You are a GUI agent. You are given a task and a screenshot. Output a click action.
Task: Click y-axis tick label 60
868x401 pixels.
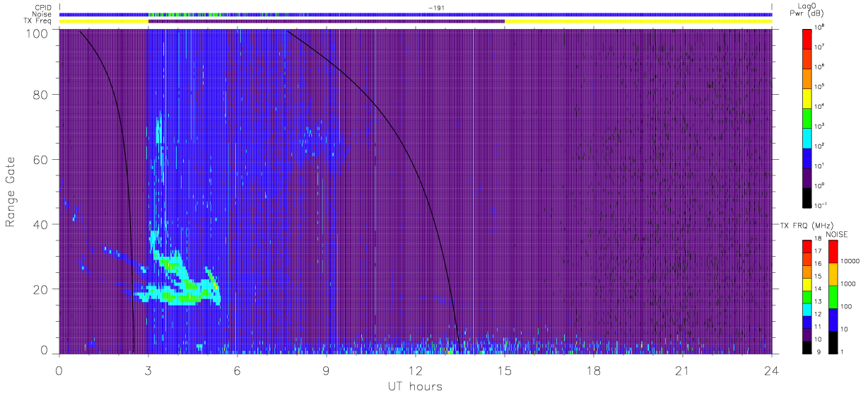40,159
